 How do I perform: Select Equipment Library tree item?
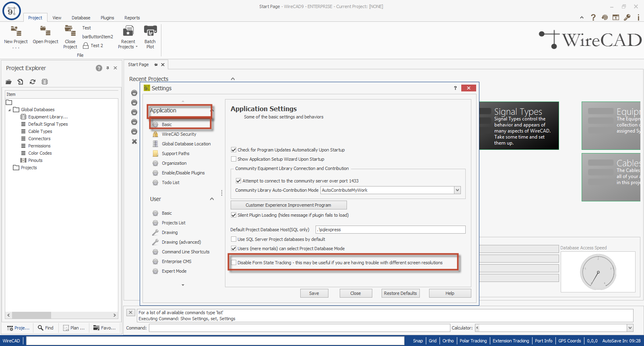pyautogui.click(x=47, y=117)
